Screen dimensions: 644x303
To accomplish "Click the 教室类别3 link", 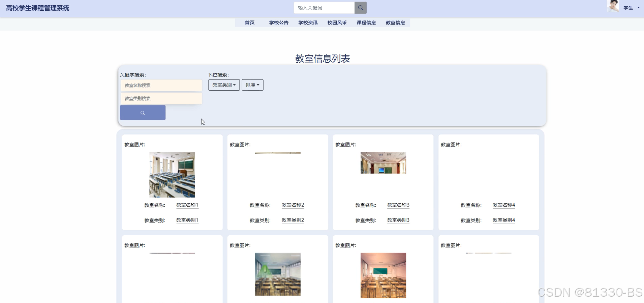I will click(398, 220).
